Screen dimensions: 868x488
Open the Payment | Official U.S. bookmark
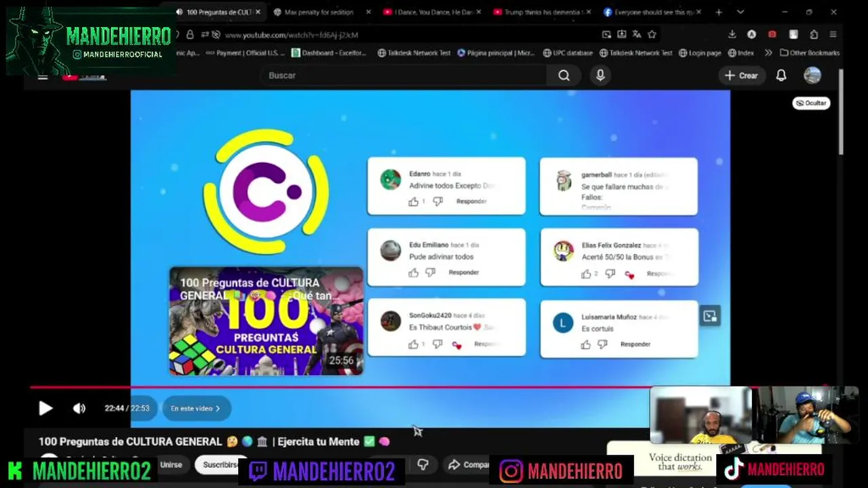[x=245, y=53]
